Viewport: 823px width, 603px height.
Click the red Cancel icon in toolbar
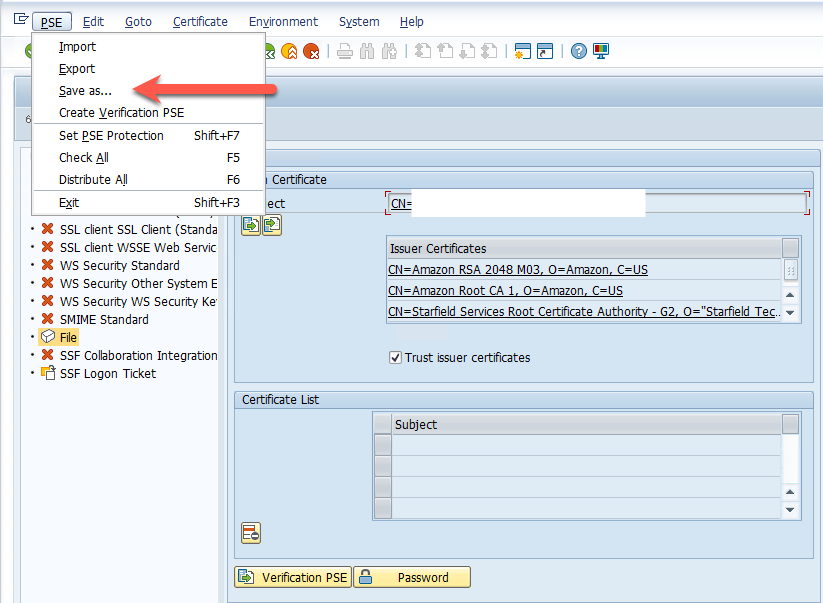point(312,52)
